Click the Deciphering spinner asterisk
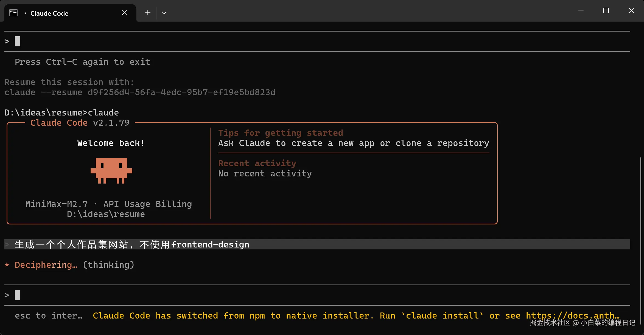 tap(7, 265)
